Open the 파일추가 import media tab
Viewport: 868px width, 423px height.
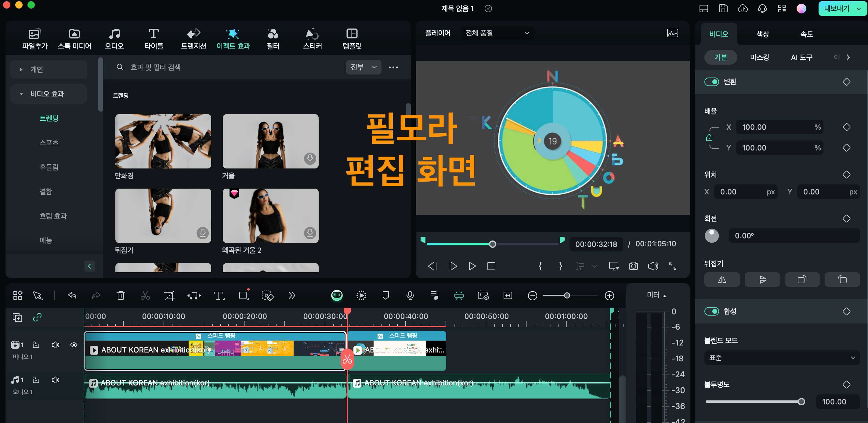pyautogui.click(x=35, y=39)
